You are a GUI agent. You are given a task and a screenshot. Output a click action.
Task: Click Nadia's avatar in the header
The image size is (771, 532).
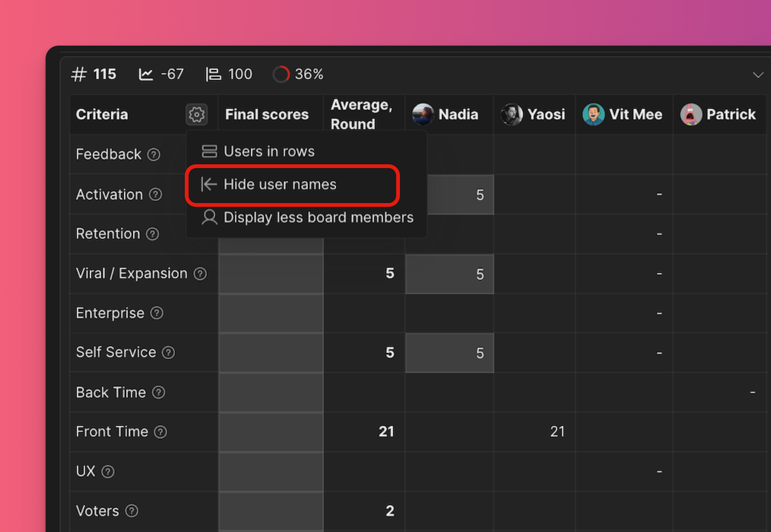pos(423,114)
